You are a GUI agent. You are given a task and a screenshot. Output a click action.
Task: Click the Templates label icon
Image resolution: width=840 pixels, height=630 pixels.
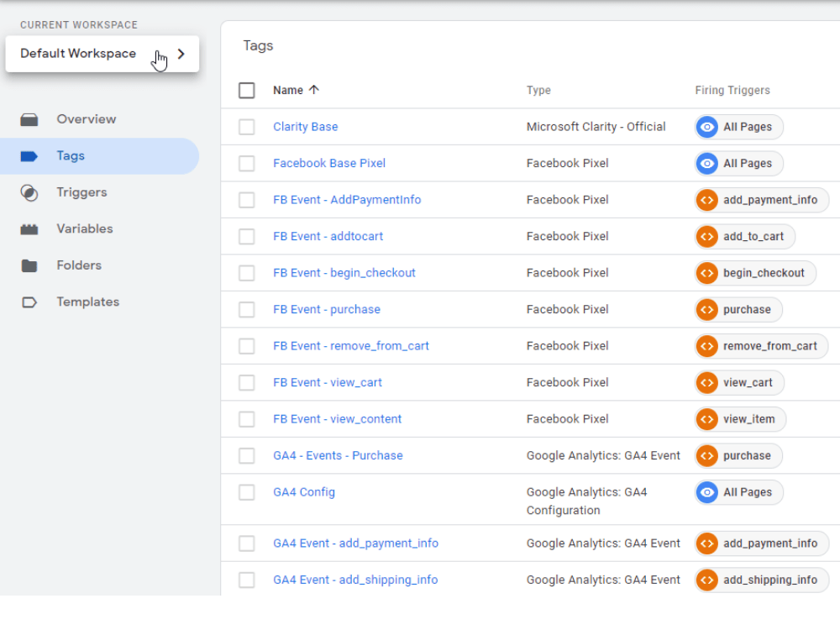click(29, 302)
